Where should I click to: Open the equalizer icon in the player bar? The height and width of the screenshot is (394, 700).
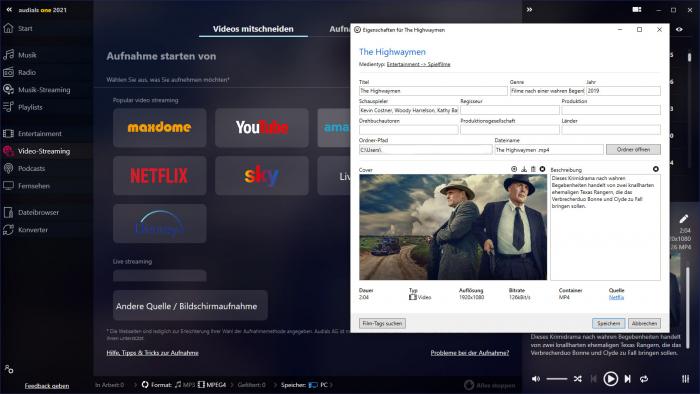click(685, 379)
